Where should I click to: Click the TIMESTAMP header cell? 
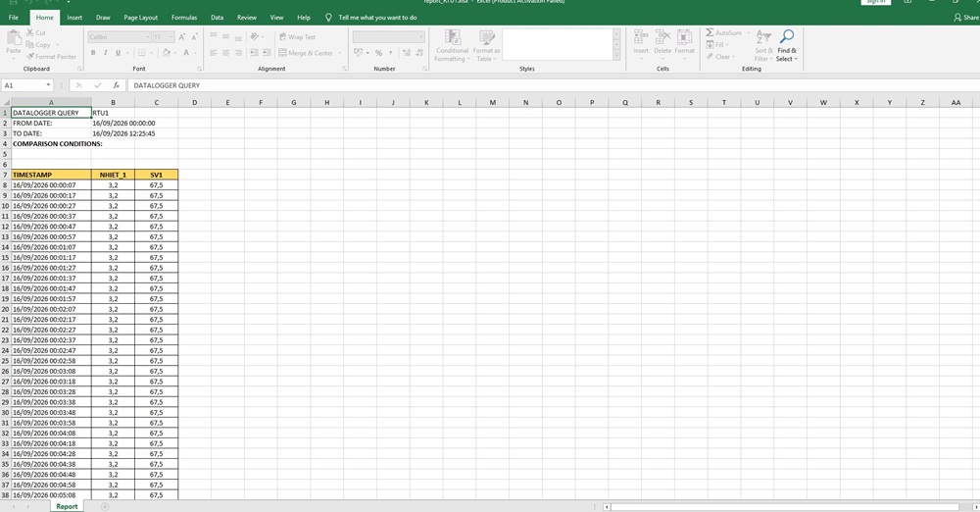[51, 175]
